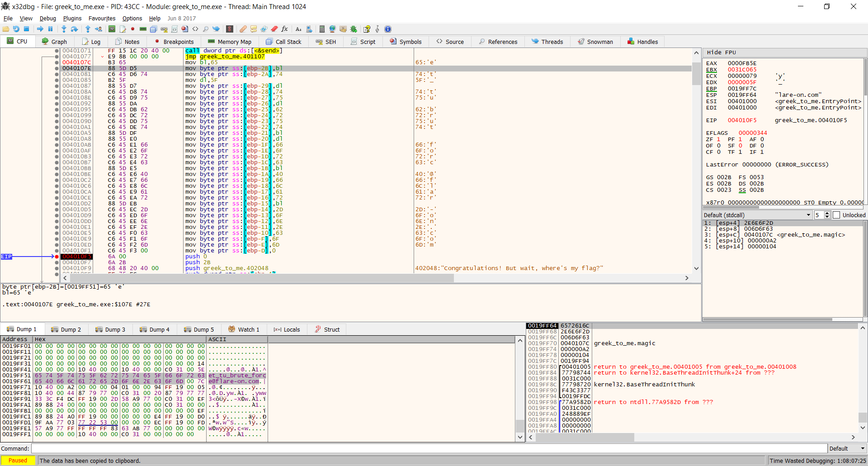Expand the horizontal scroll arrow in disassembly
868x466 pixels.
(x=687, y=278)
